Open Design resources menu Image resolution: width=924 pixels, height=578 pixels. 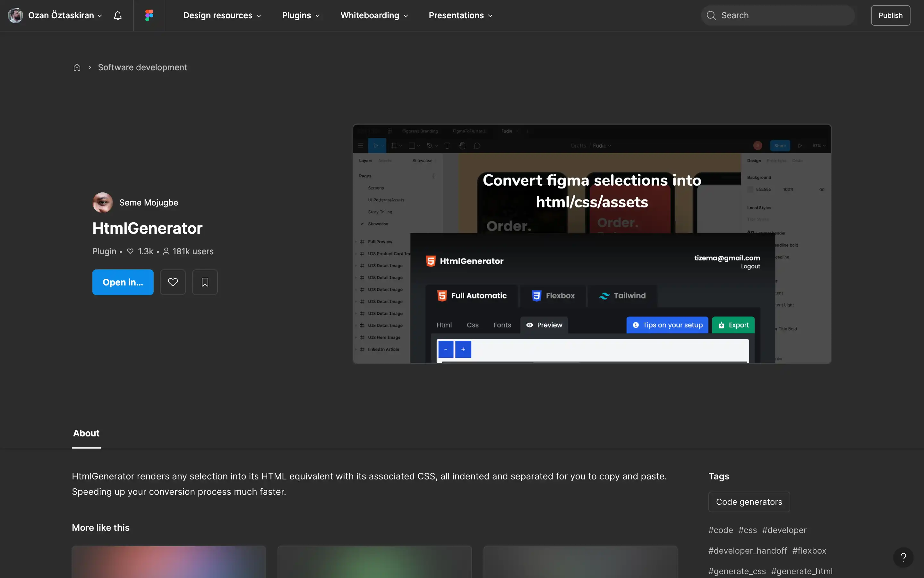point(222,15)
